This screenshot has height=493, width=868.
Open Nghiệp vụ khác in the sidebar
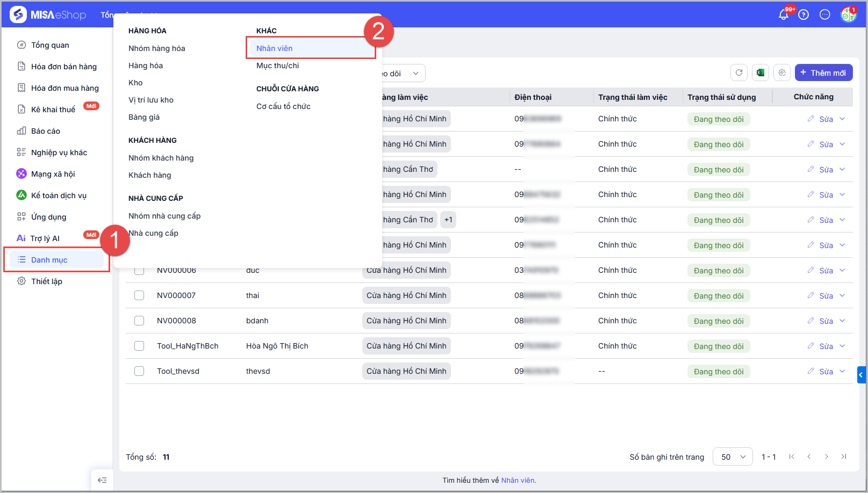[x=59, y=153]
